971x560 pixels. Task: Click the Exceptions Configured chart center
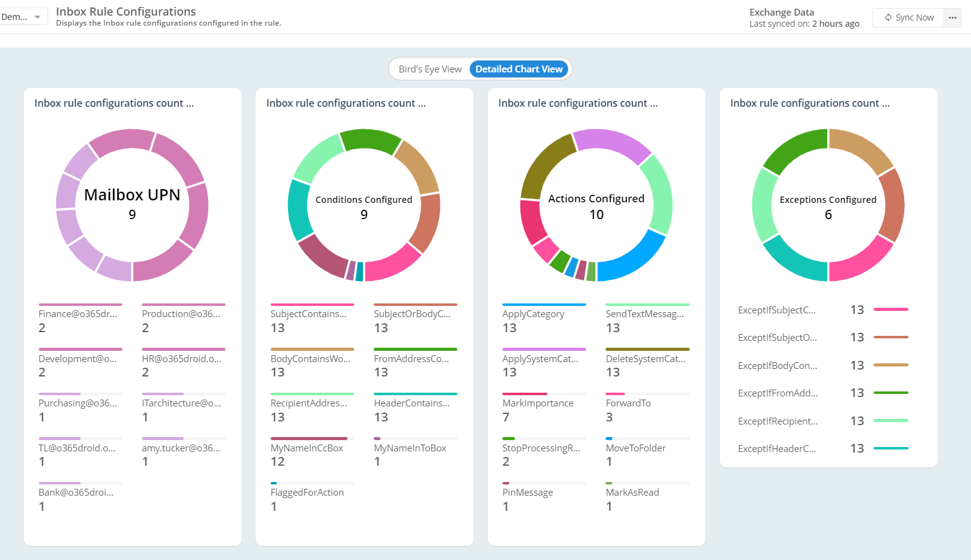coord(828,206)
